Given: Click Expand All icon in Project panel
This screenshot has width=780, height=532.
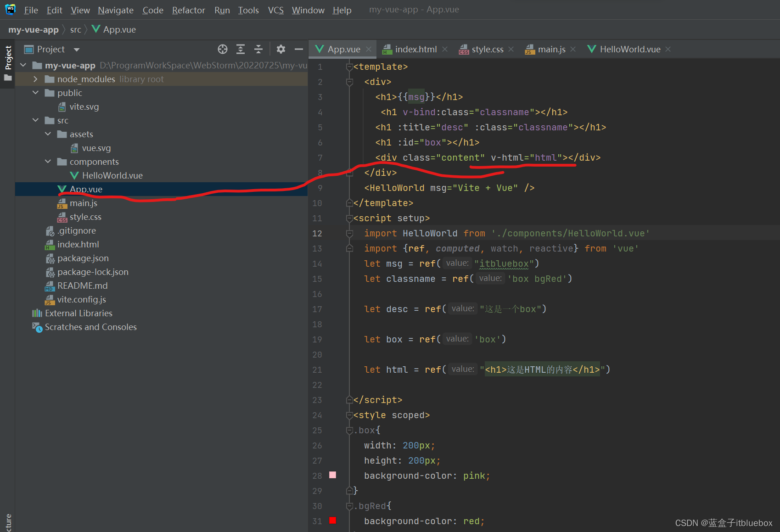Looking at the screenshot, I should click(x=241, y=49).
